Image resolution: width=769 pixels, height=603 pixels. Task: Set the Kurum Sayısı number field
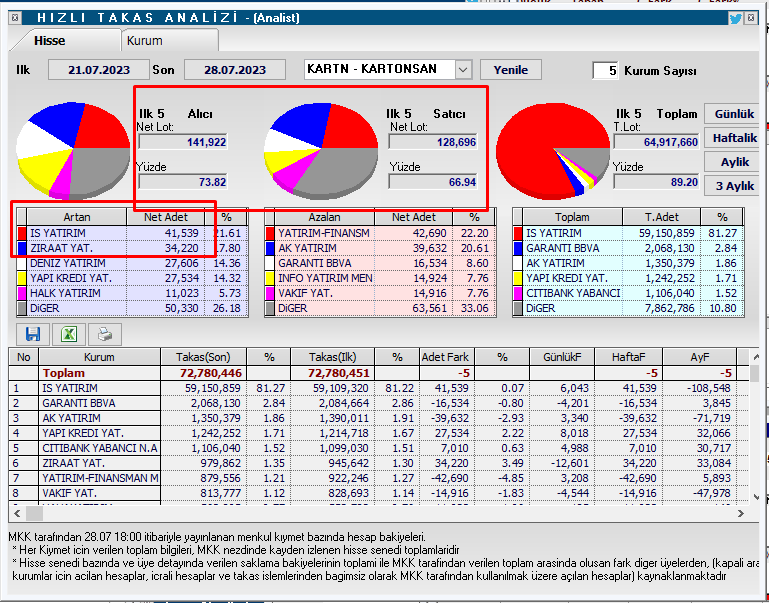605,70
